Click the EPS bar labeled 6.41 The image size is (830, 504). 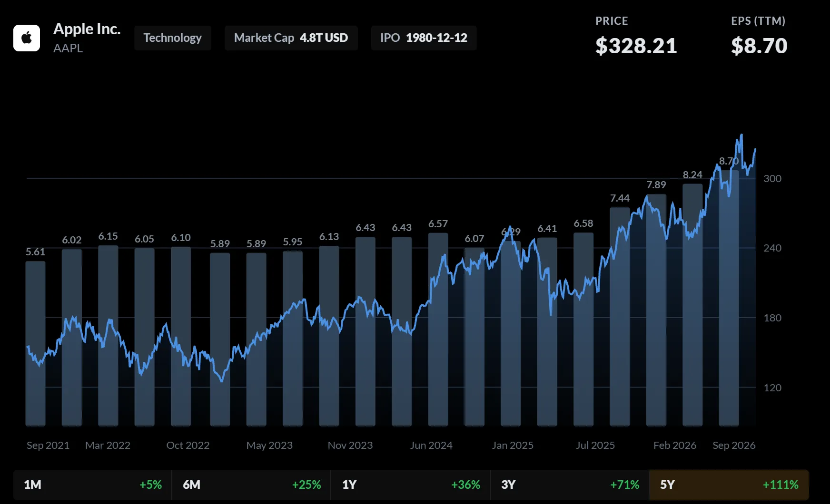pos(547,332)
